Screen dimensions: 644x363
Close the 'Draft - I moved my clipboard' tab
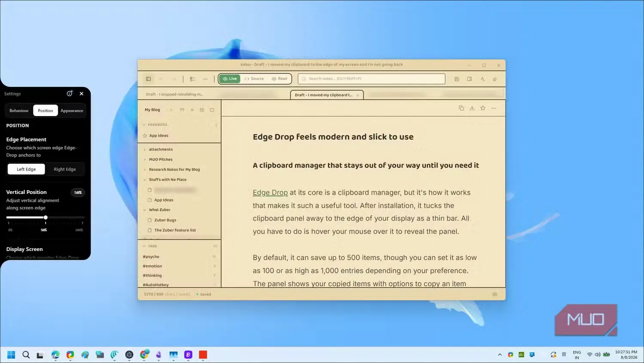(357, 95)
